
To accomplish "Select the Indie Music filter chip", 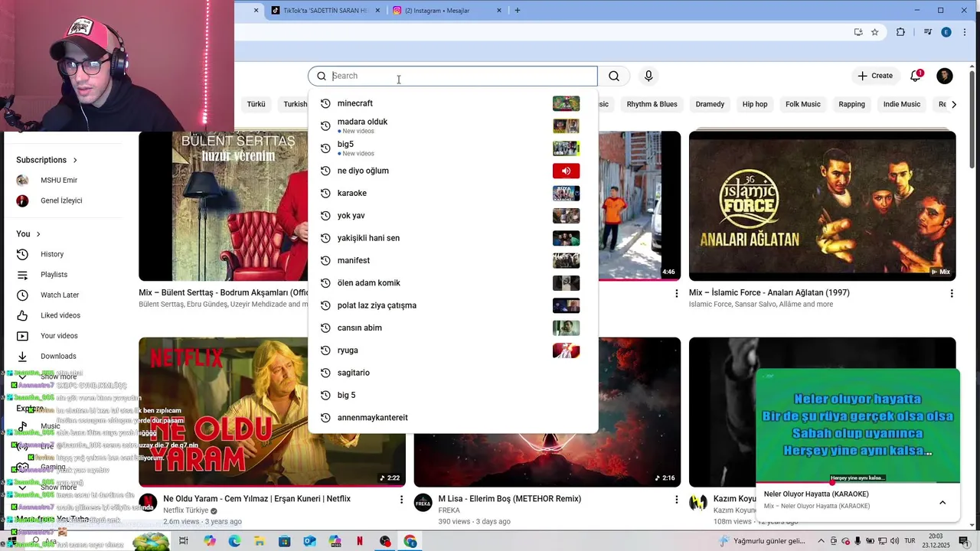I will pos(901,104).
